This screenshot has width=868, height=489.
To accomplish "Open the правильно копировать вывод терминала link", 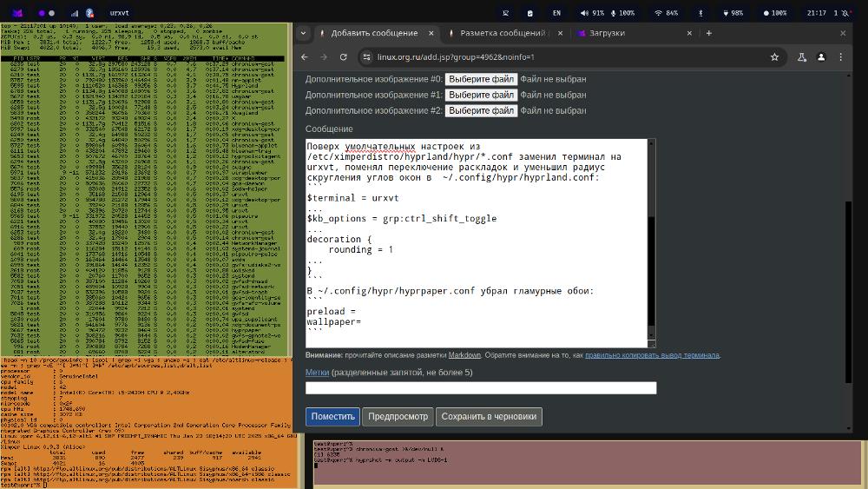I will pos(652,355).
